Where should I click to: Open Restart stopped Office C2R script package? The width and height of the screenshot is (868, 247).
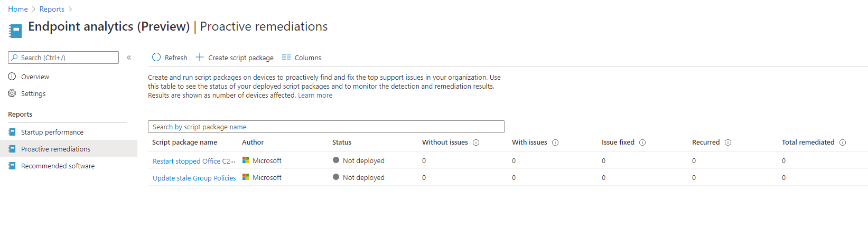[x=193, y=161]
